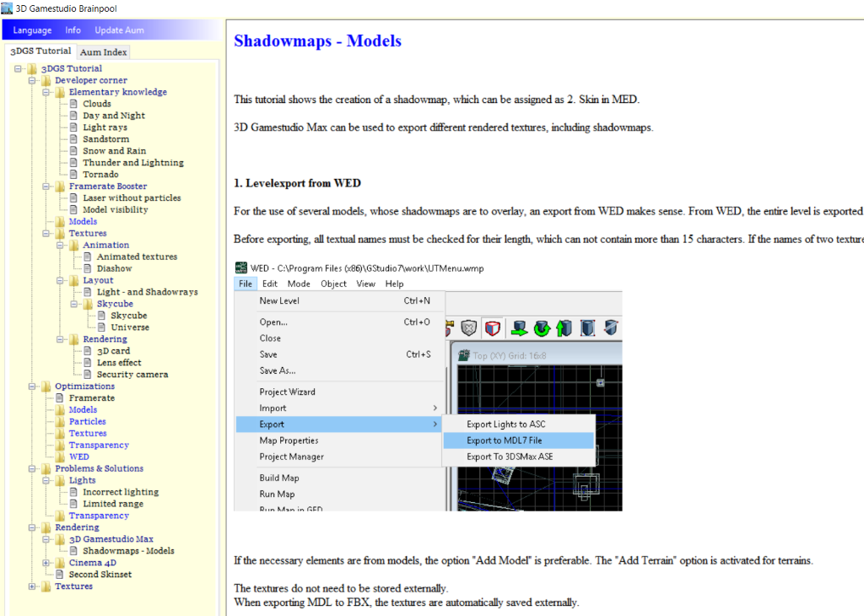Screen dimensions: 864x616
Task: Expand the Cinema 4D branch
Action: [x=46, y=563]
